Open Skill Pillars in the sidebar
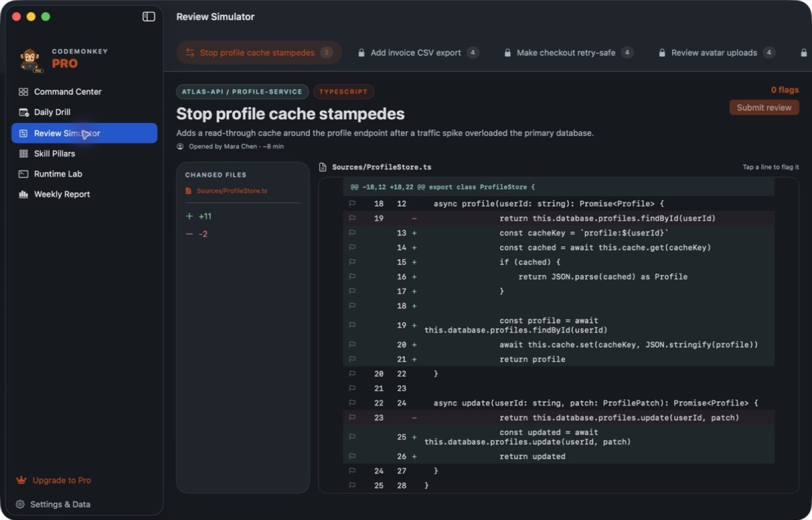Viewport: 812px width, 520px height. pos(84,154)
